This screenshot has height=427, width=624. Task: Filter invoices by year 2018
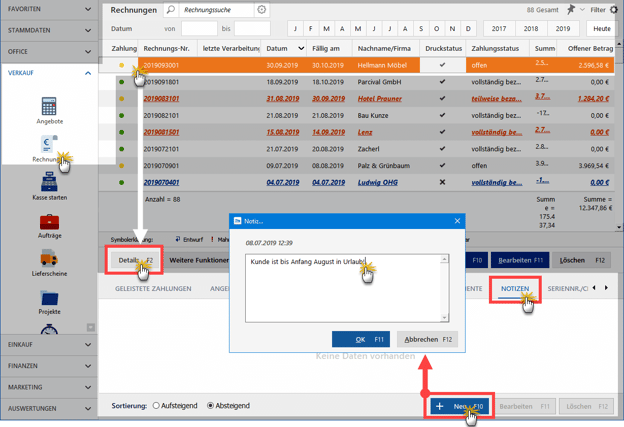coord(531,29)
